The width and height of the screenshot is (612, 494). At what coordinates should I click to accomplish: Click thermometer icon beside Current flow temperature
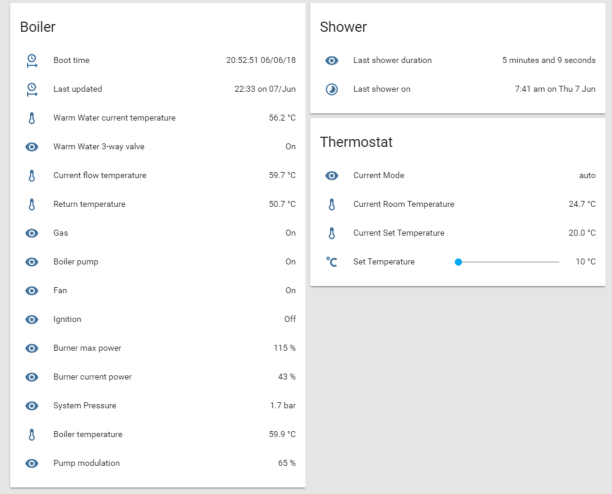click(x=32, y=176)
